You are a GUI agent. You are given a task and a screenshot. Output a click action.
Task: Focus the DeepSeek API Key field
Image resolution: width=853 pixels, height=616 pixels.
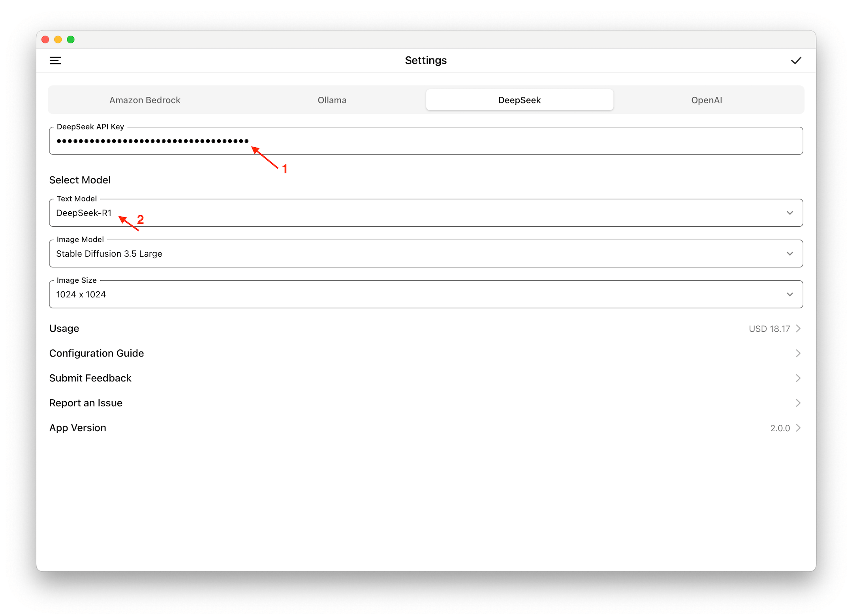pos(426,141)
